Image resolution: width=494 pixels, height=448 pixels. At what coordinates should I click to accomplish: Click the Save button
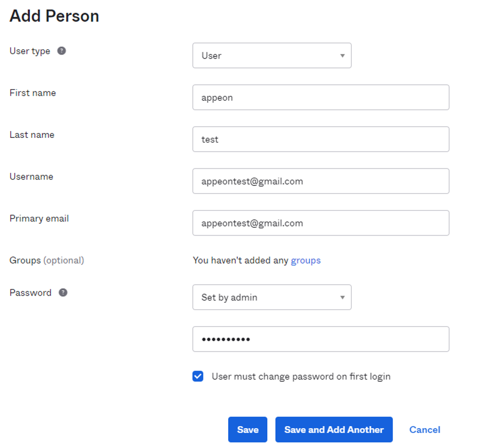click(247, 430)
